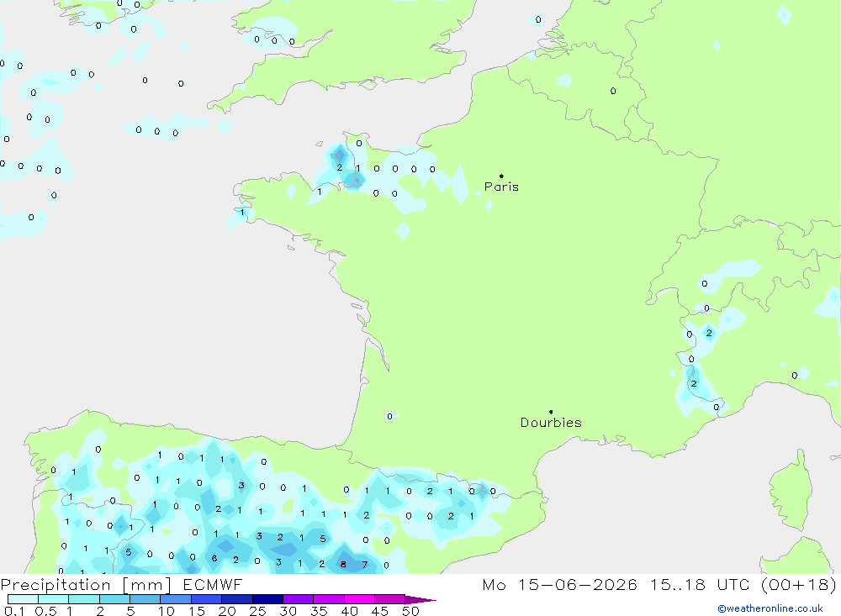This screenshot has width=841, height=616.
Task: Click the legend scale label 25
Action: 257,611
